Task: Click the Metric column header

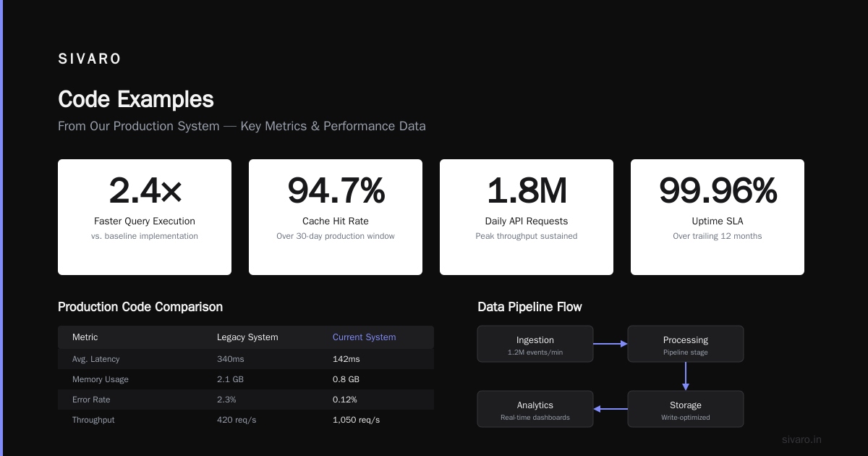Action: point(85,337)
